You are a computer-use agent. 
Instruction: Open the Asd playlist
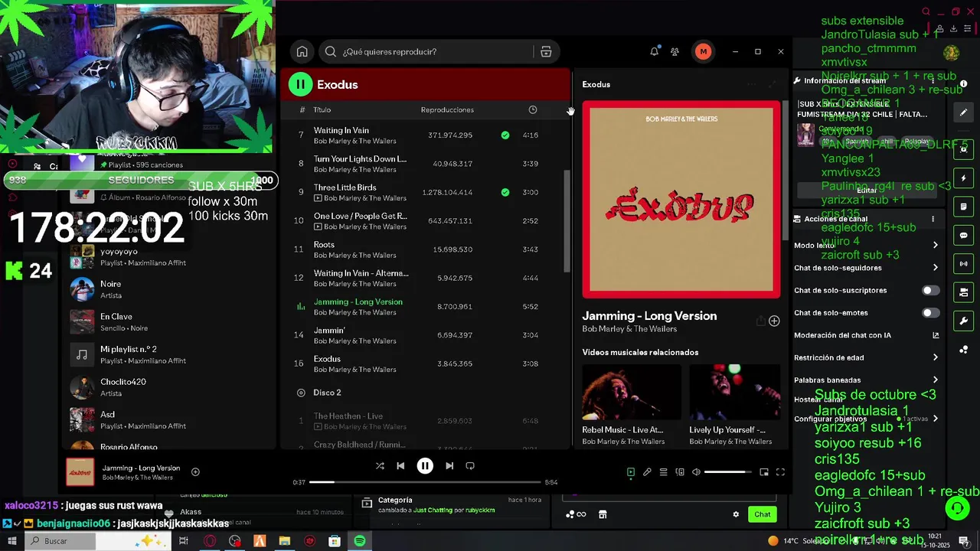point(168,420)
